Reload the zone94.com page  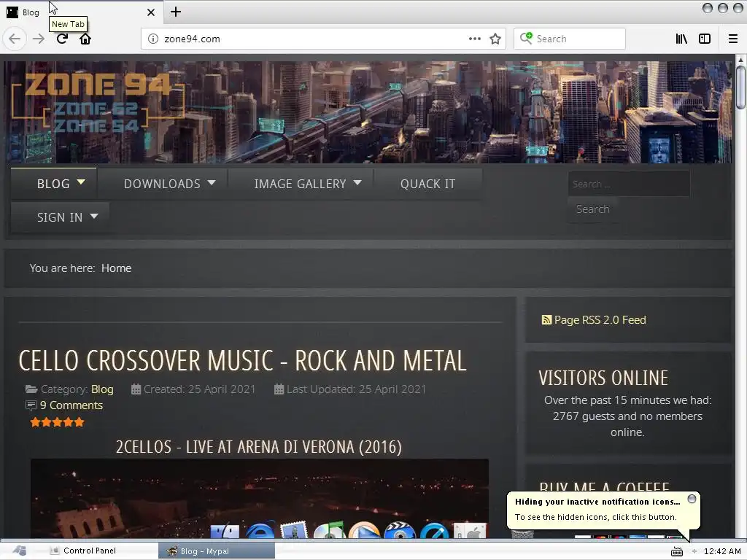[x=62, y=39]
